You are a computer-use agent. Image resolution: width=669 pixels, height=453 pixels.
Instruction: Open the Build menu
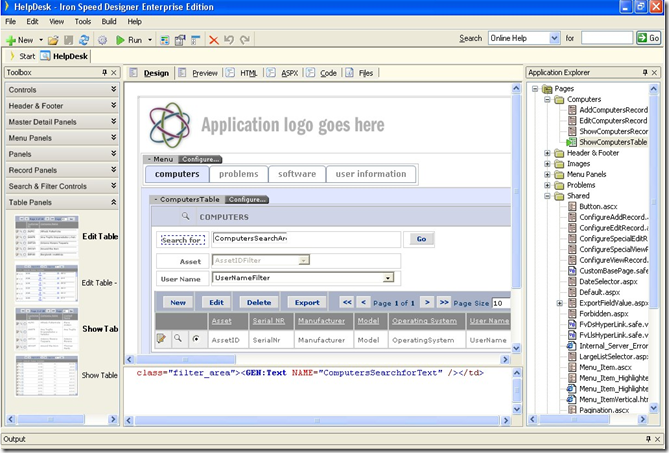click(x=109, y=21)
